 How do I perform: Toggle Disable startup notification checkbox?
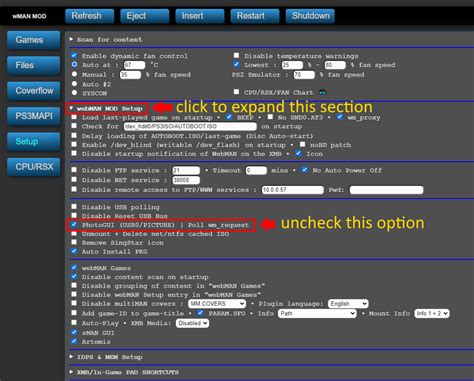click(74, 153)
